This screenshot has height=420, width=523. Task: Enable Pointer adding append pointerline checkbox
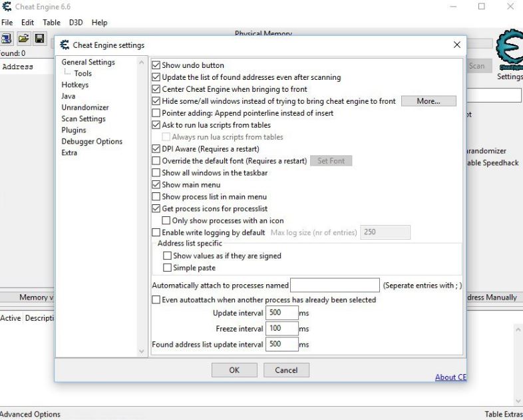point(156,112)
